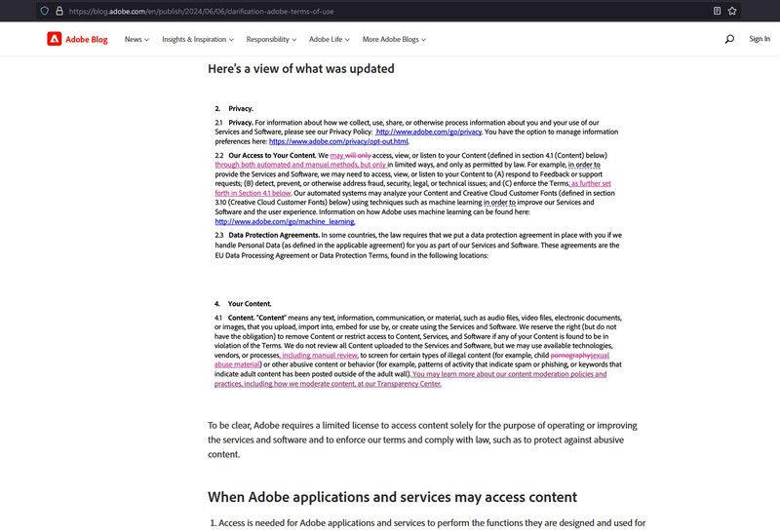Image resolution: width=780 pixels, height=532 pixels.
Task: Click heading 'When Adobe applications and services may access content'
Action: pos(393,497)
